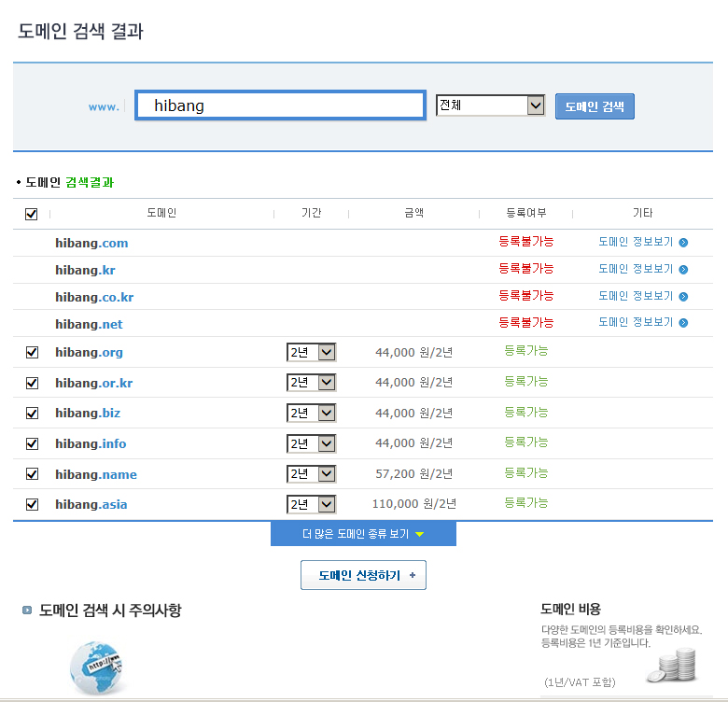Click the hibang.net domain name
This screenshot has height=702, width=728.
[89, 324]
